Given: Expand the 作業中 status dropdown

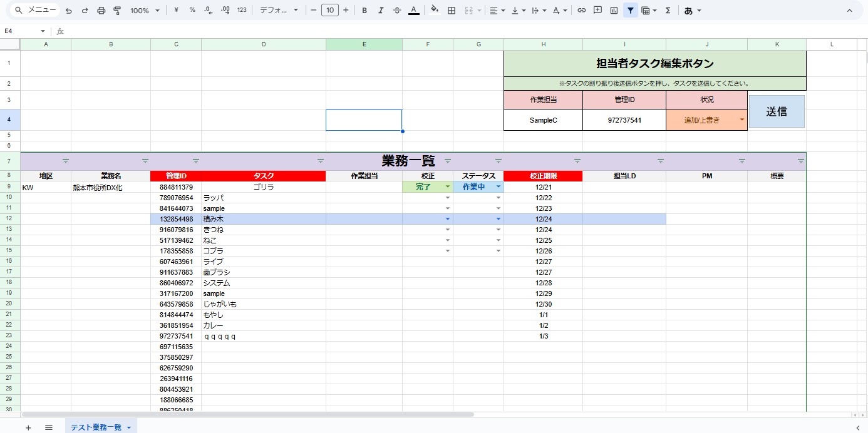Looking at the screenshot, I should [499, 187].
